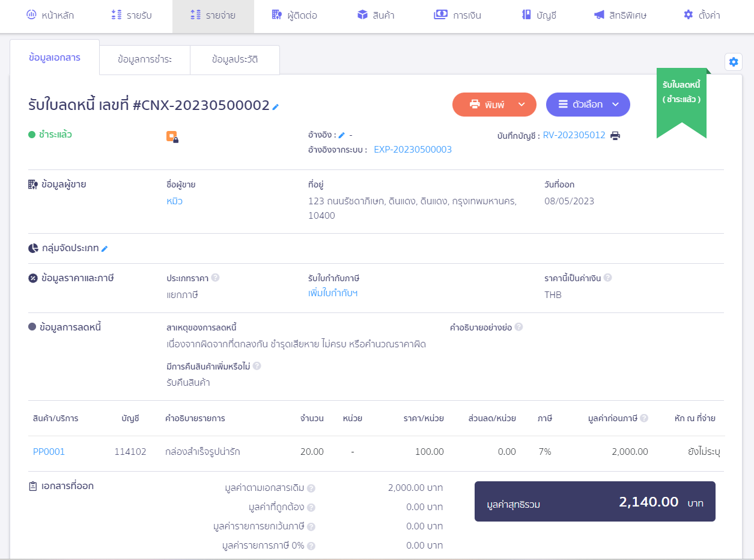The width and height of the screenshot is (754, 560).
Task: Switch to ข้อมูลประวัติ tab
Action: (235, 59)
